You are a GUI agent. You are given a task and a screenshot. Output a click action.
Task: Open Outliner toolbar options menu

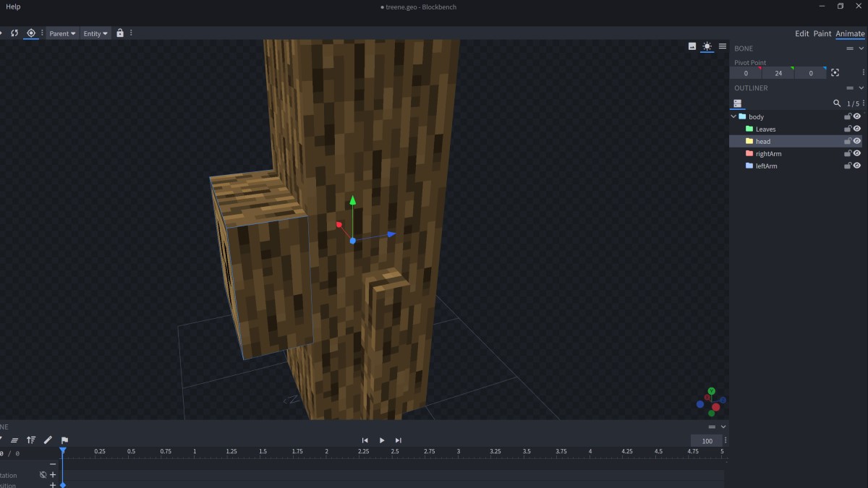coord(864,103)
